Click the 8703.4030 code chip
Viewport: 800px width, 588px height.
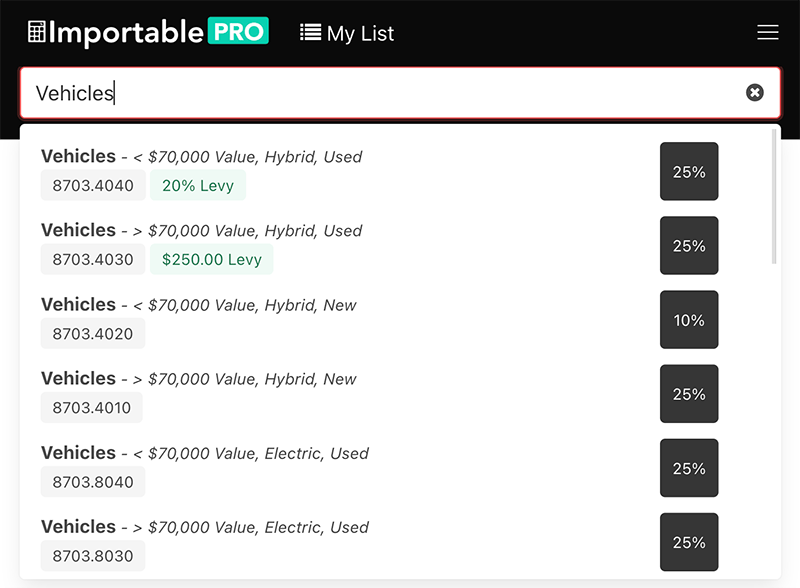click(x=92, y=259)
